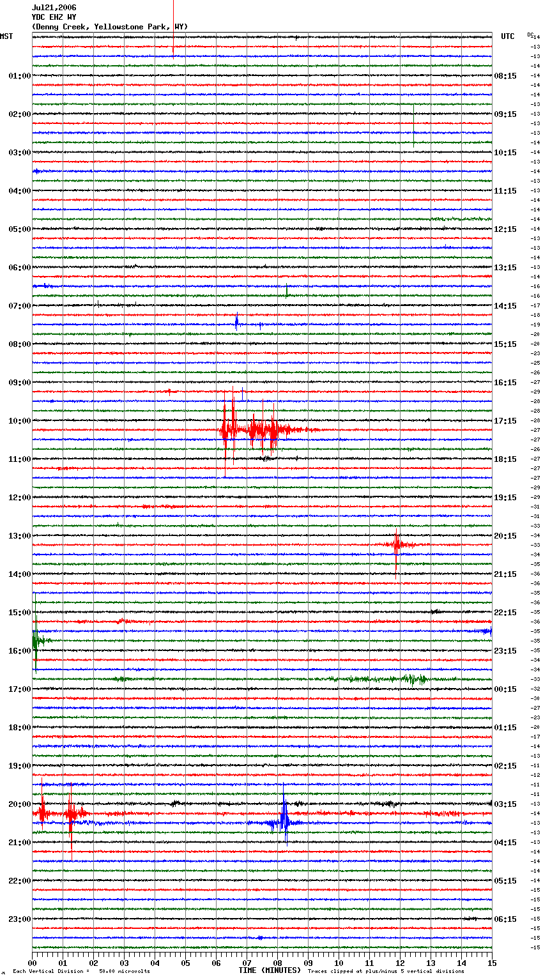Viewport: 543px width, 980px height.
Task: Click the blue event near minute 8 on 20:30 trace
Action: [284, 823]
